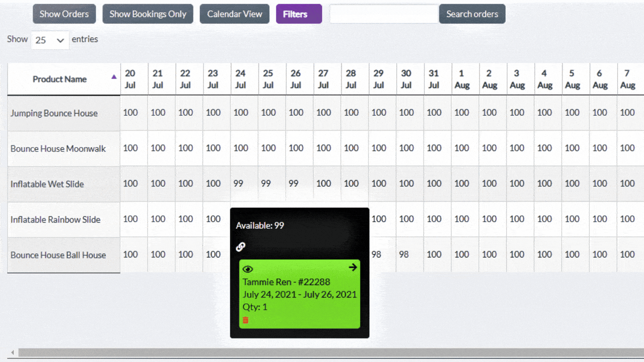Click Inflatable Rainbow Slide 29 Jul cell

coord(382,219)
